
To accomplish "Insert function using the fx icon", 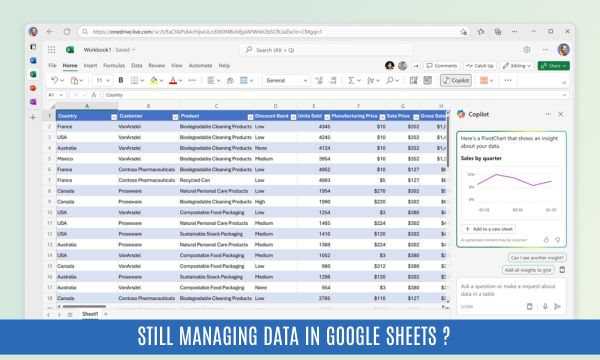I will (94, 95).
